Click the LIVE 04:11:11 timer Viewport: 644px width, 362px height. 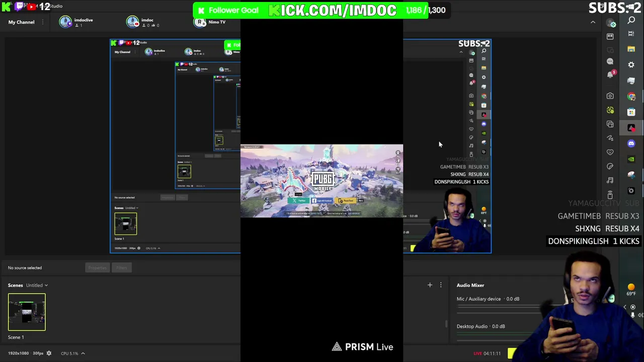click(x=487, y=353)
